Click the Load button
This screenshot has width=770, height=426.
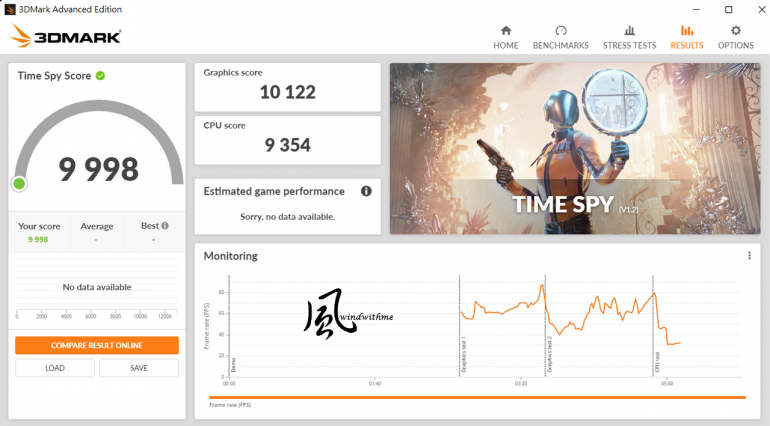55,368
